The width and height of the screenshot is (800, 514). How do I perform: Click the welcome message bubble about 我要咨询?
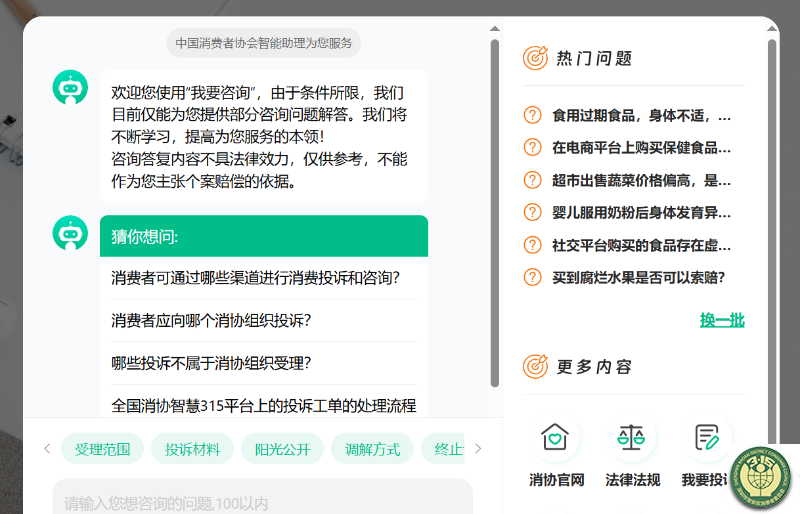[264, 136]
